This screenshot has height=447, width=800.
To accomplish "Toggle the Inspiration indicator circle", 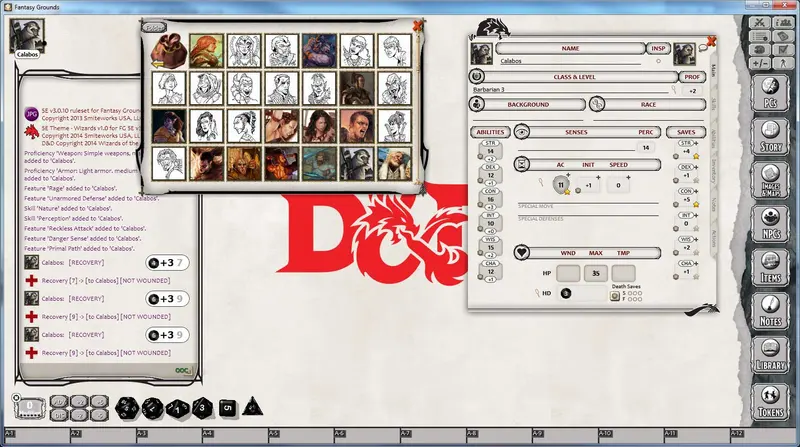I will tap(658, 61).
